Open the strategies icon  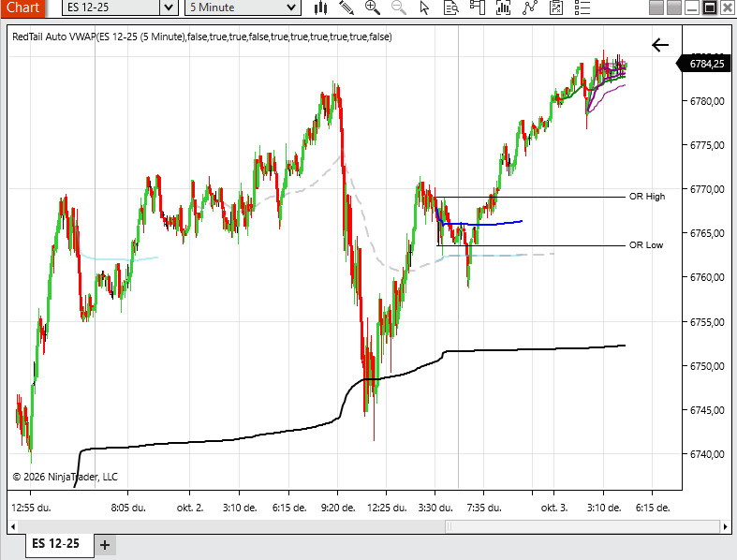pos(530,7)
